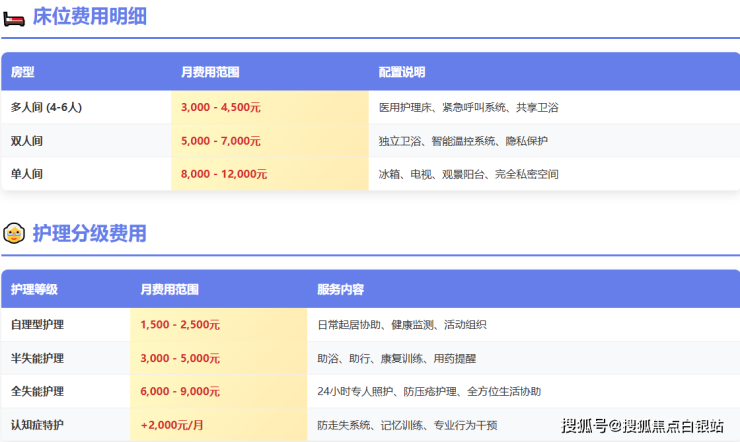The width and height of the screenshot is (740, 442).
Task: Click the 配置说明 column header
Action: coord(402,72)
